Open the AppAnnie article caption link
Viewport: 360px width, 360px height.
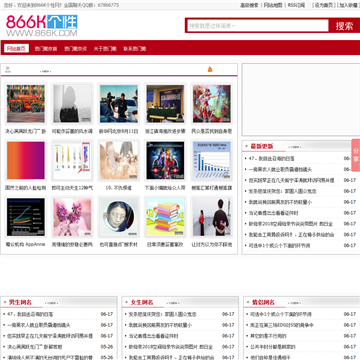25,244
